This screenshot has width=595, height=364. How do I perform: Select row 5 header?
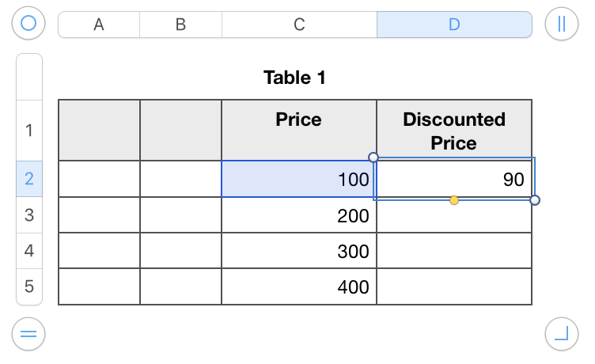(x=29, y=286)
